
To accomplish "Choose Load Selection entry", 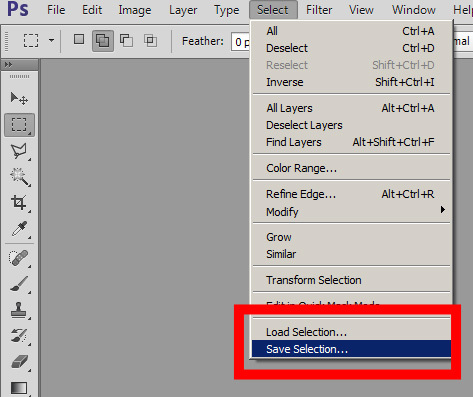I will click(351, 332).
